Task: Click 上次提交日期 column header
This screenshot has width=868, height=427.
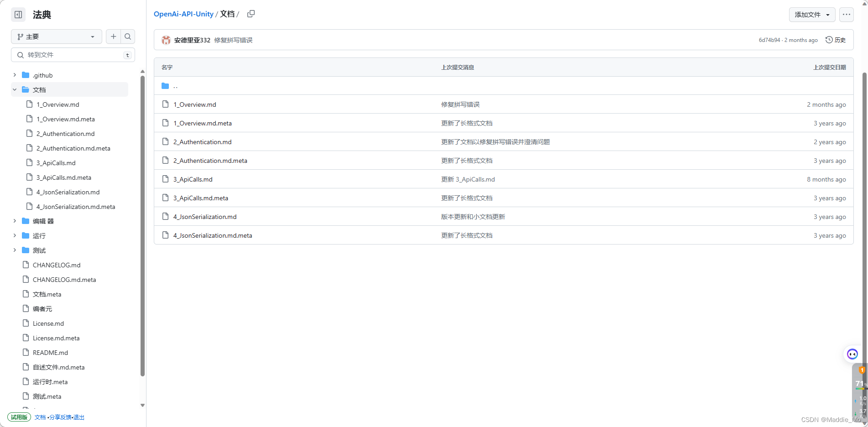Action: [830, 67]
